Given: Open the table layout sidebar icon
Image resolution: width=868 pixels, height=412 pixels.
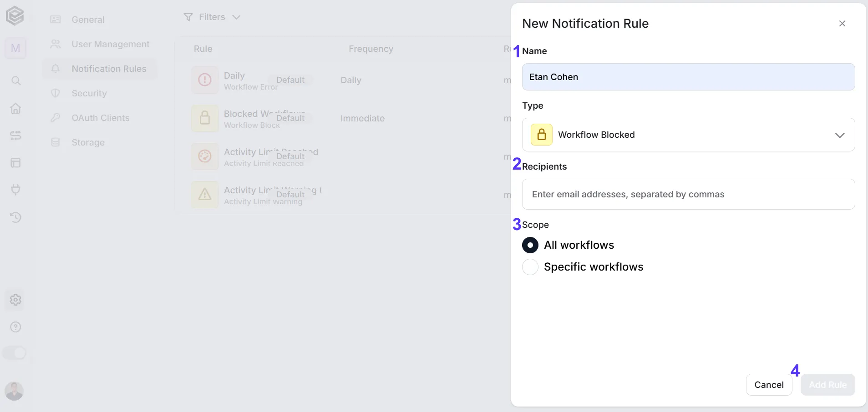Looking at the screenshot, I should point(16,163).
